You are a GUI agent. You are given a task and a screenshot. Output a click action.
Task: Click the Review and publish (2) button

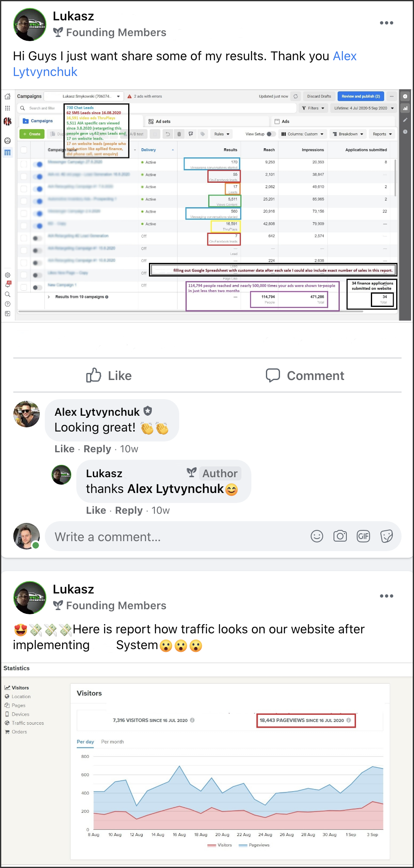tap(361, 96)
